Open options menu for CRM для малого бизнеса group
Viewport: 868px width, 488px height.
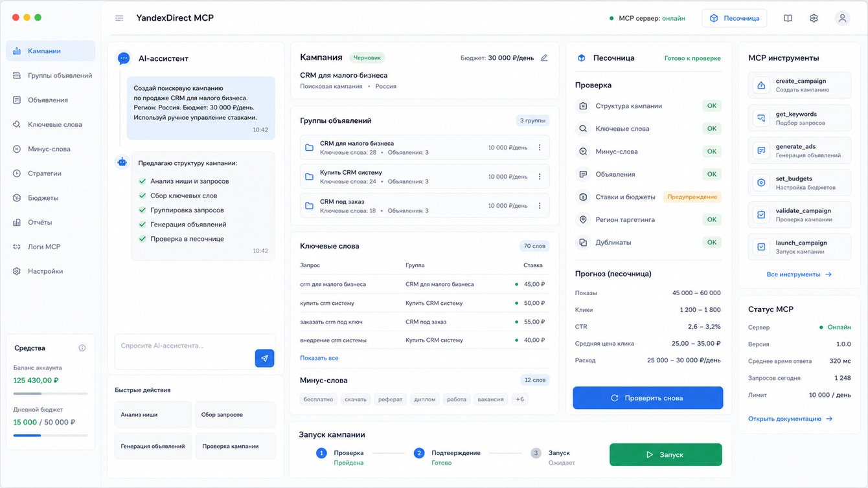(x=540, y=148)
